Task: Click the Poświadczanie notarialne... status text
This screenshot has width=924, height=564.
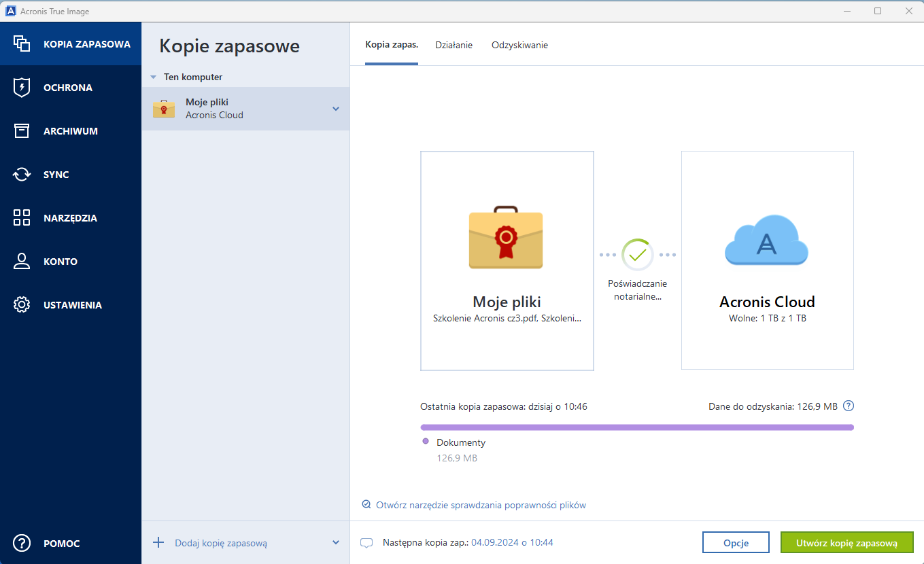Action: [x=638, y=290]
